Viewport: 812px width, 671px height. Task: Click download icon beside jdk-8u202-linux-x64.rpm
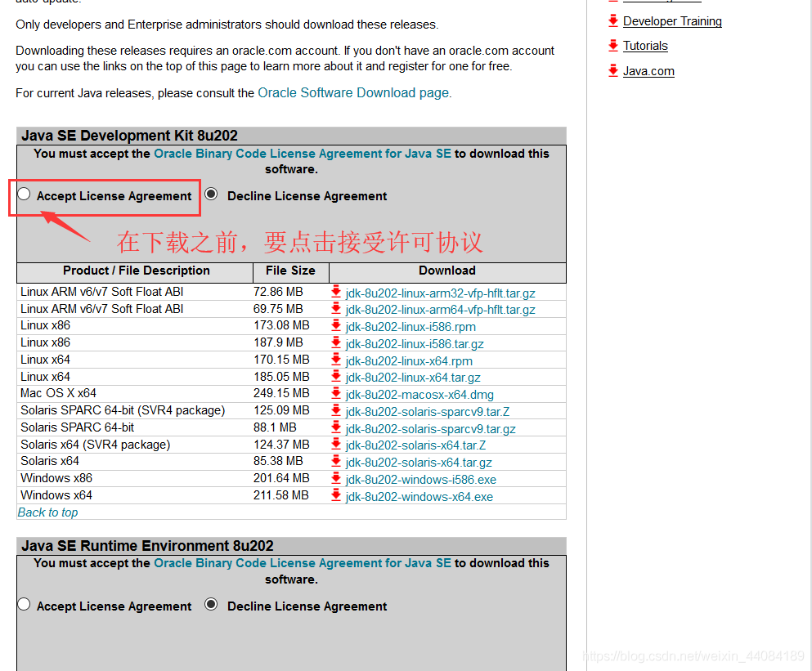click(336, 360)
